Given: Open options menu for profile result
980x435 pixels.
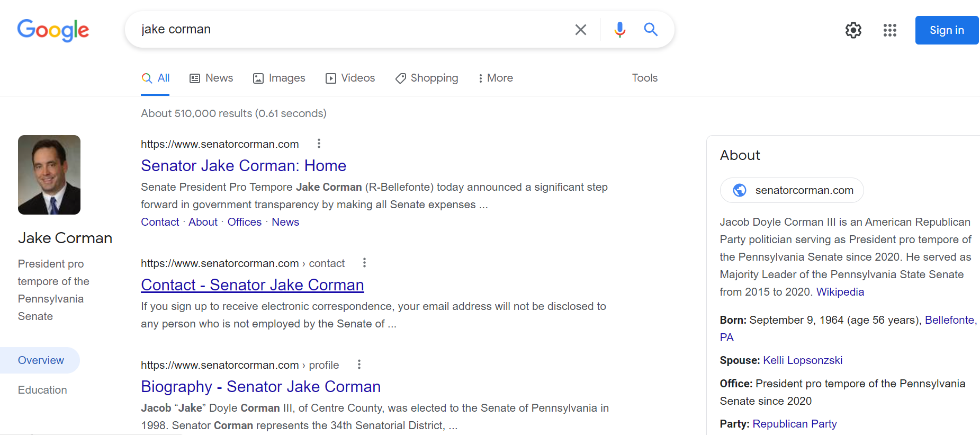Looking at the screenshot, I should (359, 365).
